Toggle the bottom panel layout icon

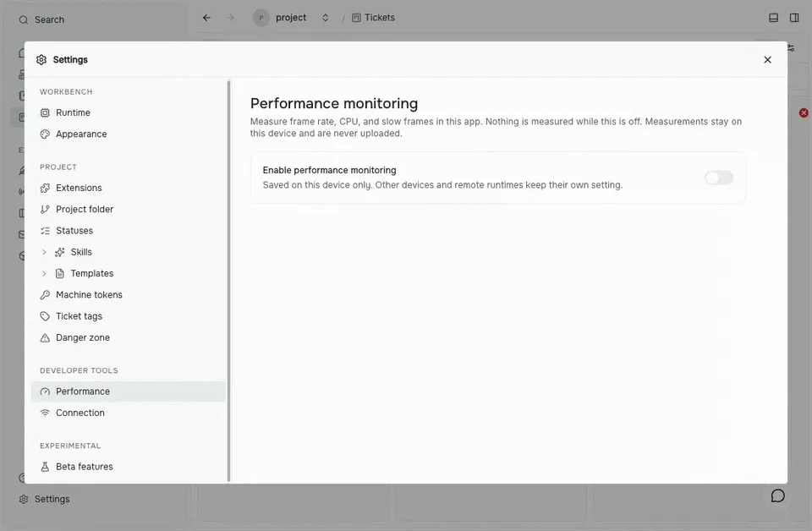tap(773, 18)
